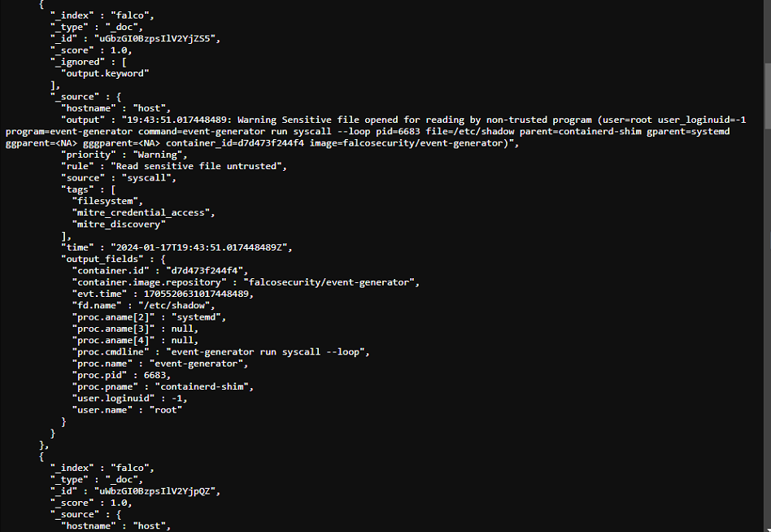Click the user.name value "root"
771x532 pixels.
166,409
